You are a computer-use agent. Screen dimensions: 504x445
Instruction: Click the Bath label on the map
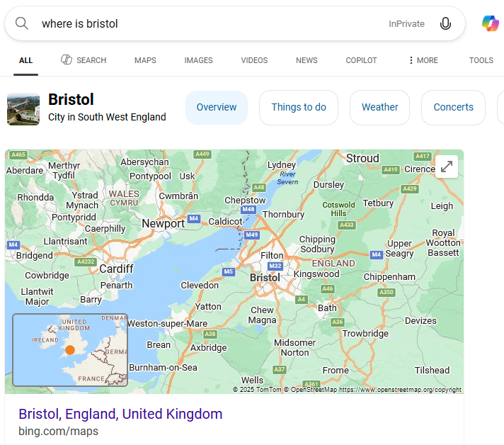click(327, 308)
